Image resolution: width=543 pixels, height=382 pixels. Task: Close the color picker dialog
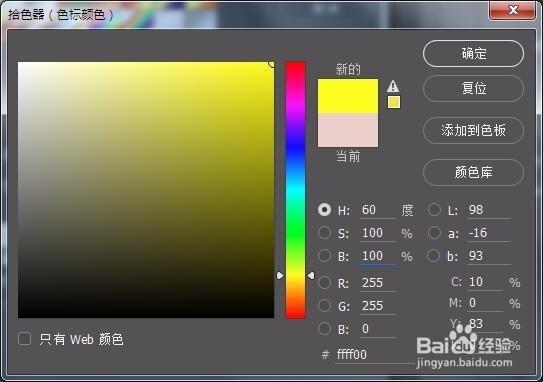512,10
